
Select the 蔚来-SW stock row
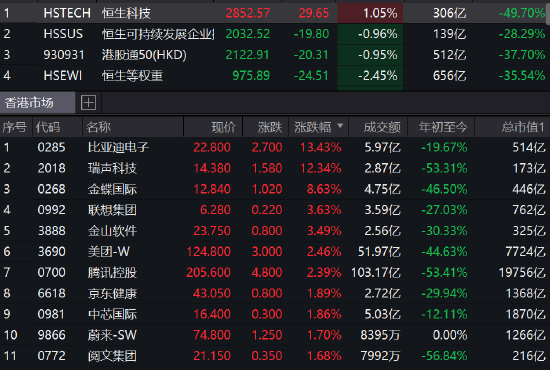pos(275,335)
